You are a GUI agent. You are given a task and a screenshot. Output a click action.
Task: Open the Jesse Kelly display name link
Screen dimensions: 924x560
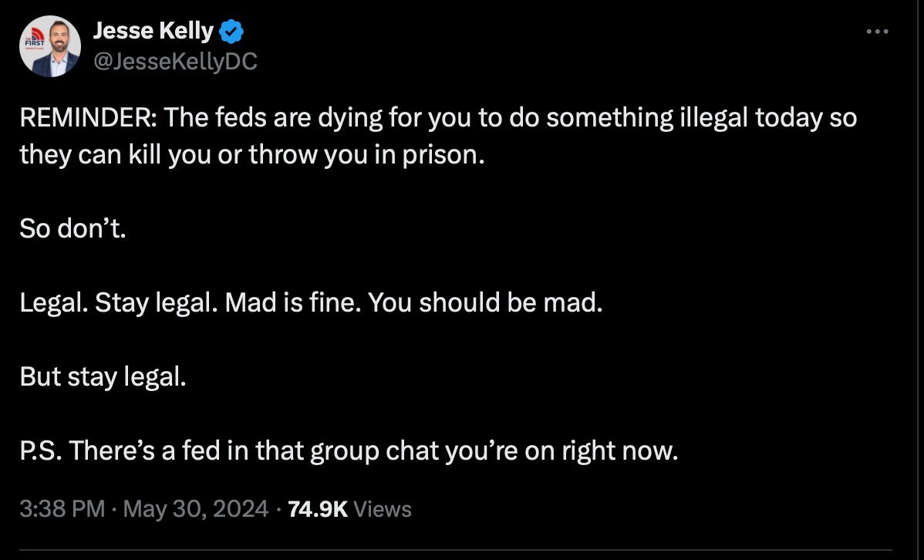[153, 31]
